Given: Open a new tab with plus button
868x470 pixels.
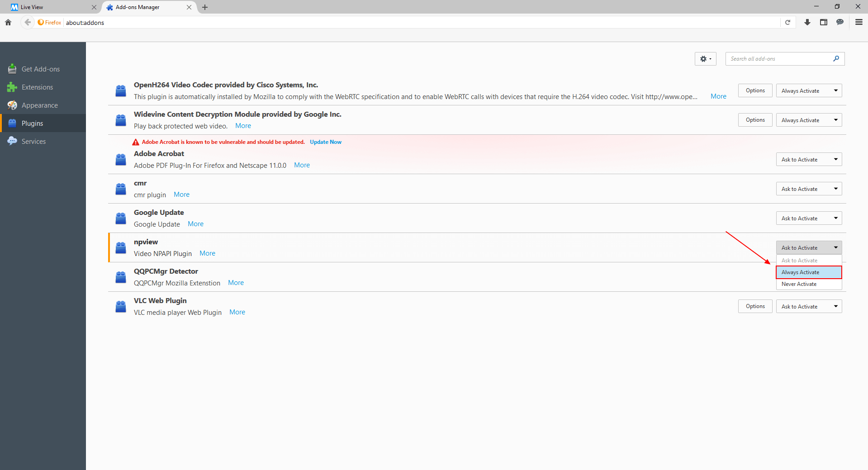Looking at the screenshot, I should coord(205,7).
